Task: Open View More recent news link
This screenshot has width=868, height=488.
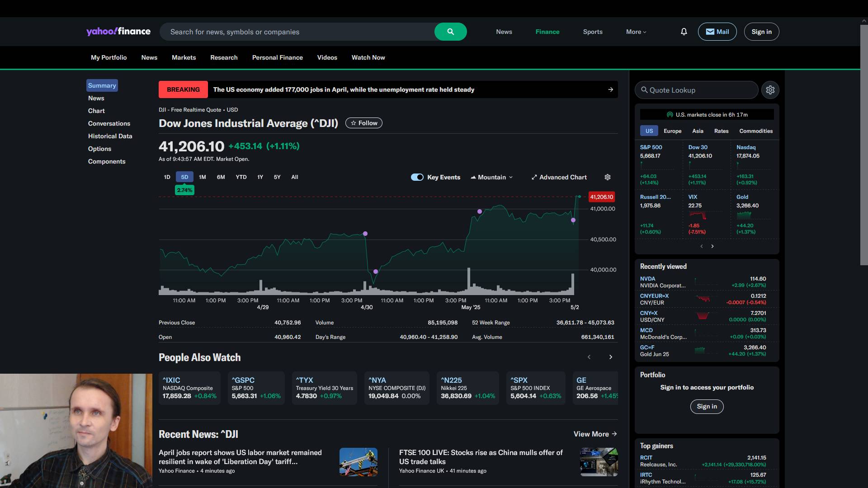Action: [595, 434]
